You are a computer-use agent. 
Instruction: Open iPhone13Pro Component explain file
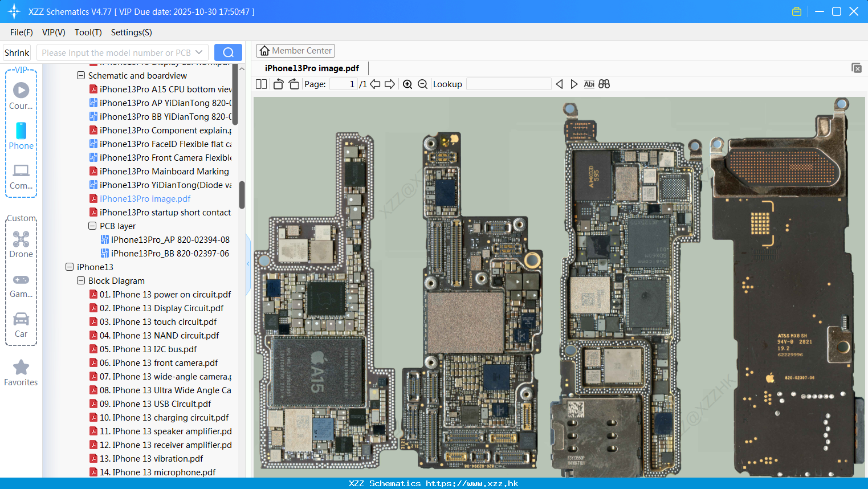tap(161, 131)
